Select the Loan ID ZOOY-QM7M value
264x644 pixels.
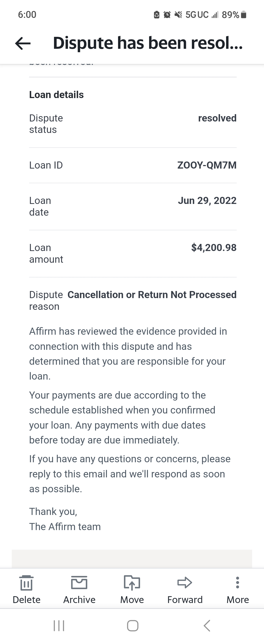[207, 165]
